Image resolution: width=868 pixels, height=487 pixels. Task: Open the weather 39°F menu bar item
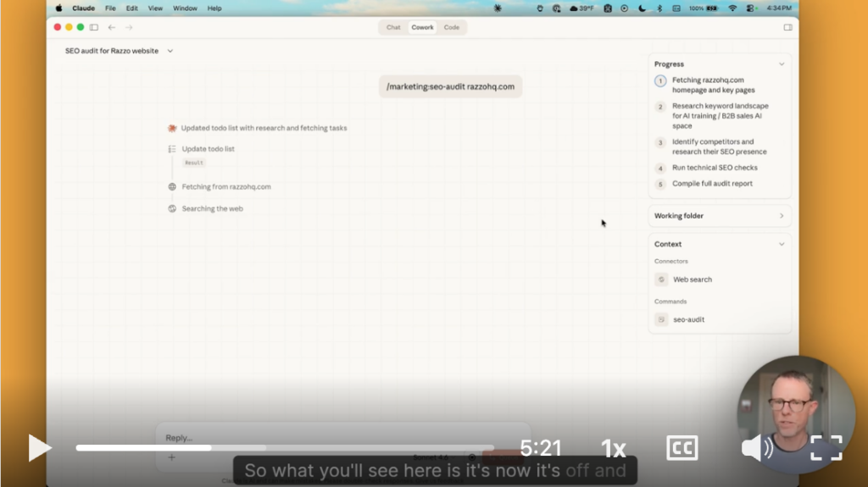581,8
